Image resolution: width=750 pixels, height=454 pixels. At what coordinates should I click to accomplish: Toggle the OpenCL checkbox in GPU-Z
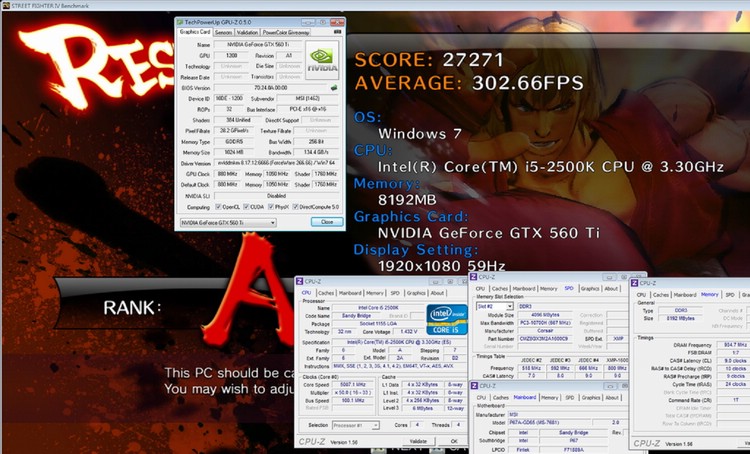[218, 207]
